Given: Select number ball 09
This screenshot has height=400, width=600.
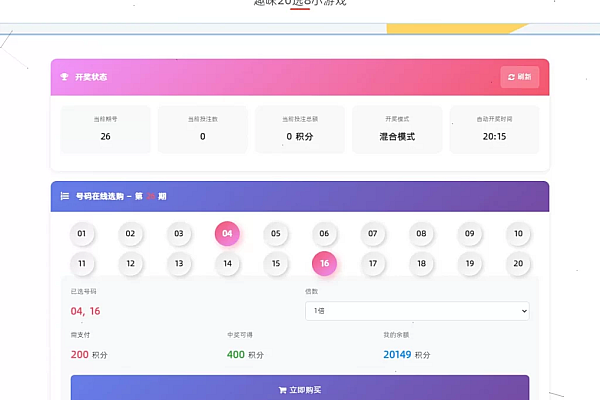Looking at the screenshot, I should click(470, 233).
